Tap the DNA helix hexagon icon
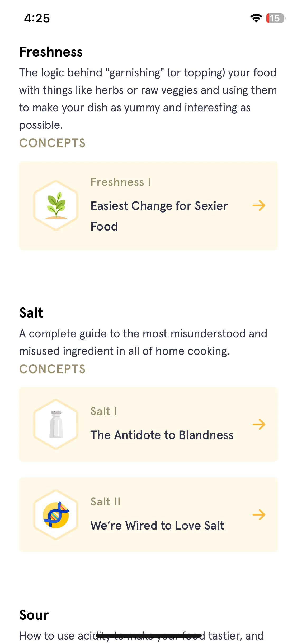This screenshot has height=644, width=297. pos(56,514)
